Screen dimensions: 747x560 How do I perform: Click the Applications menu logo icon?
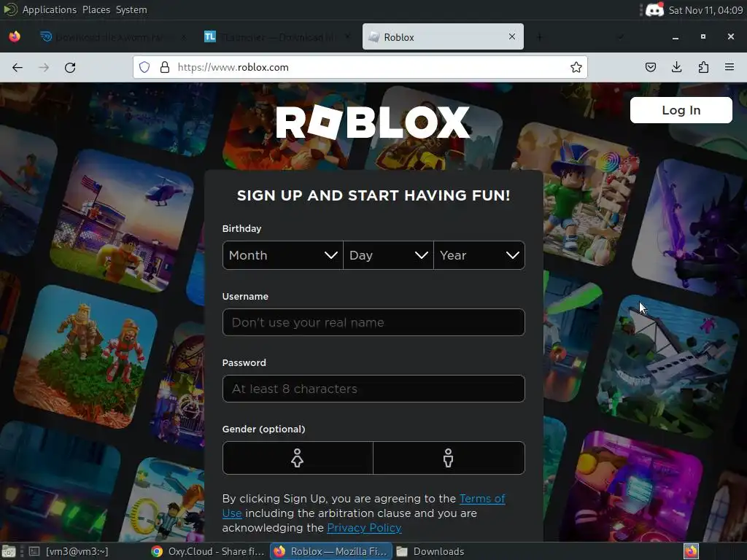10,9
